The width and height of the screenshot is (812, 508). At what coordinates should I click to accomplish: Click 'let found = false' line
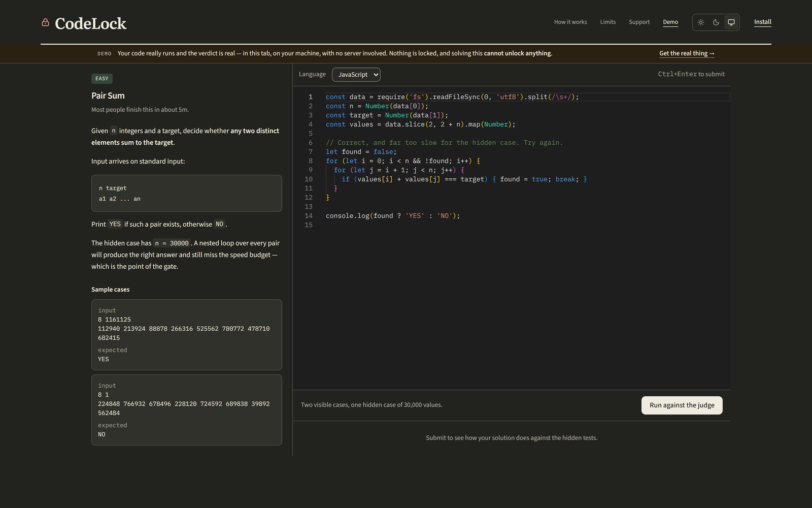[361, 152]
